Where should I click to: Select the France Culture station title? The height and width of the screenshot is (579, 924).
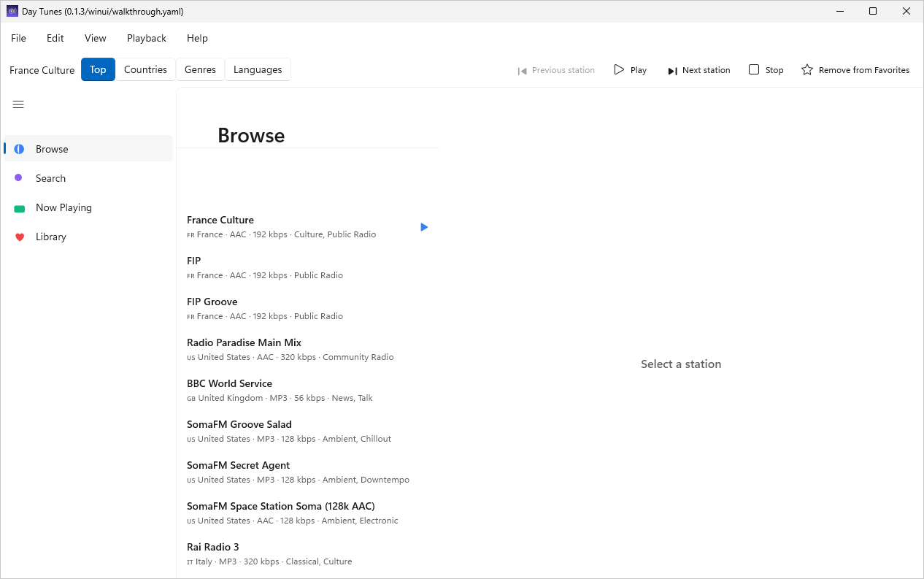(220, 220)
